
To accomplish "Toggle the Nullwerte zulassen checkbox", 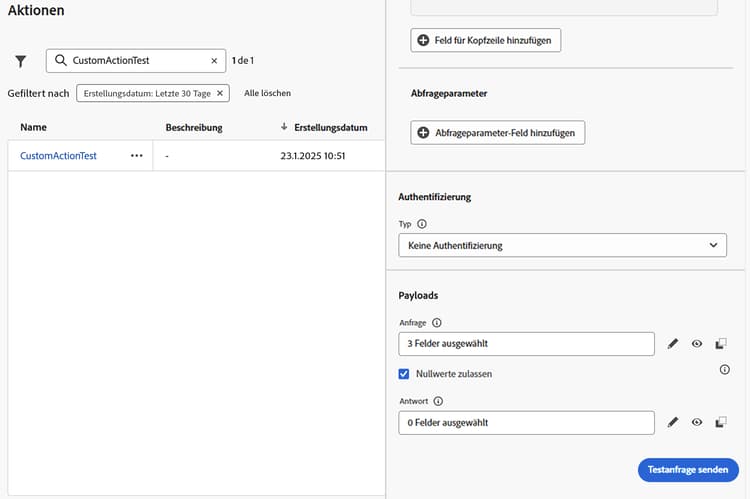I will [x=404, y=374].
